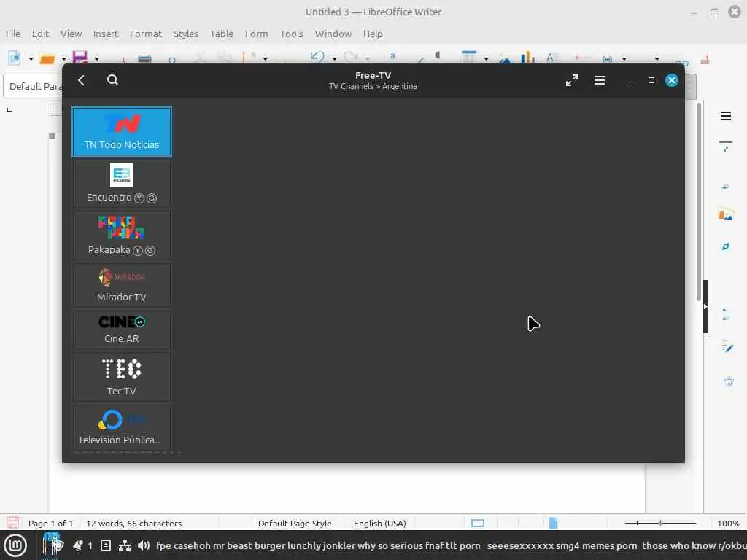Screen dimensions: 747x560
Task: Click the Insert Chart icon in Writer
Action: (x=527, y=57)
